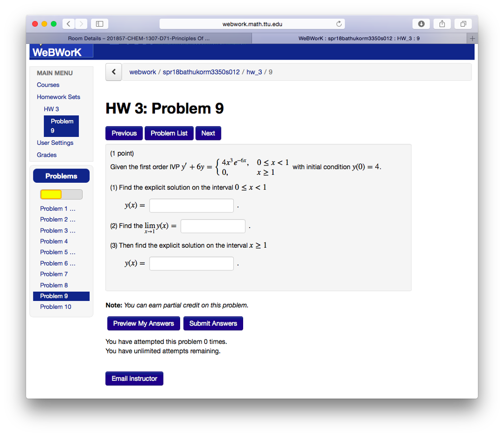
Task: Click the yellow progress bar
Action: pos(50,194)
